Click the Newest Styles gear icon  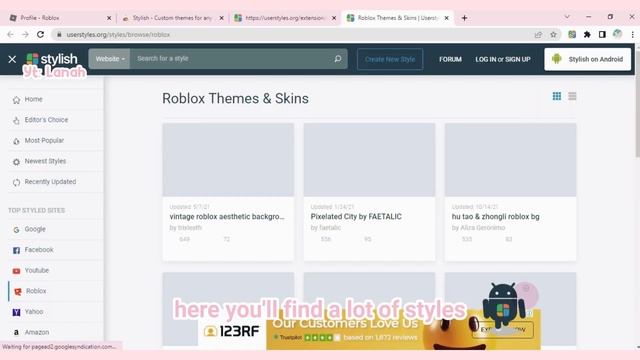[16, 162]
